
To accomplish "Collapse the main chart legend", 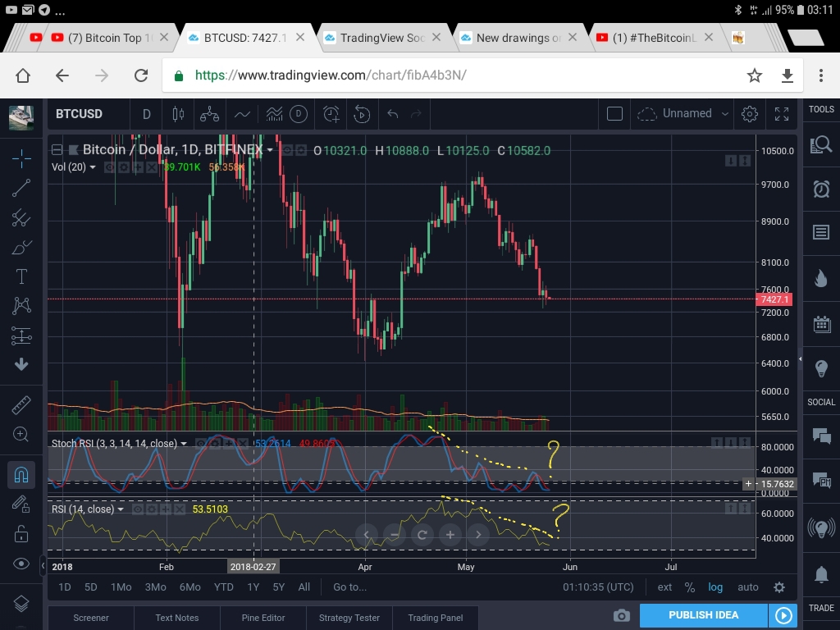I will coord(57,150).
